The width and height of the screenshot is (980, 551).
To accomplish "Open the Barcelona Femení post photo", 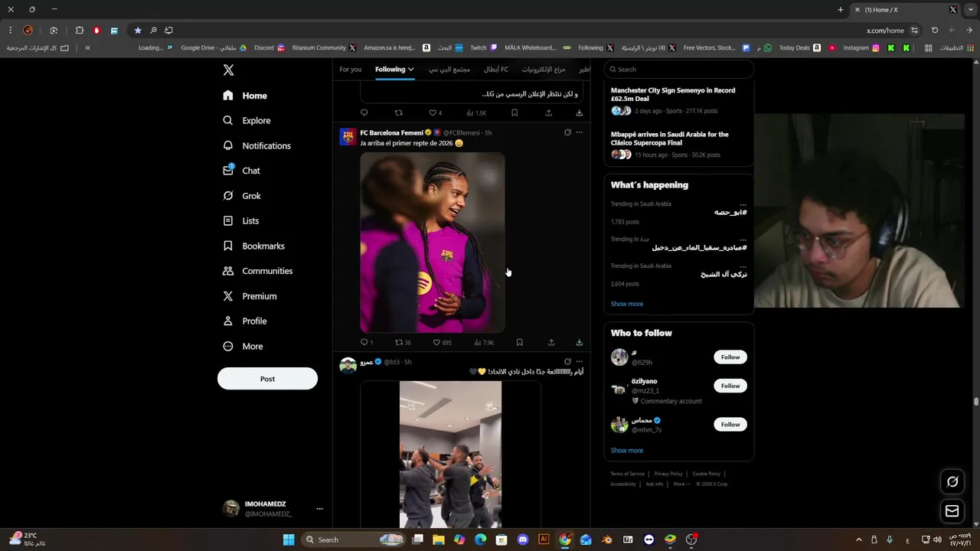I will 433,243.
